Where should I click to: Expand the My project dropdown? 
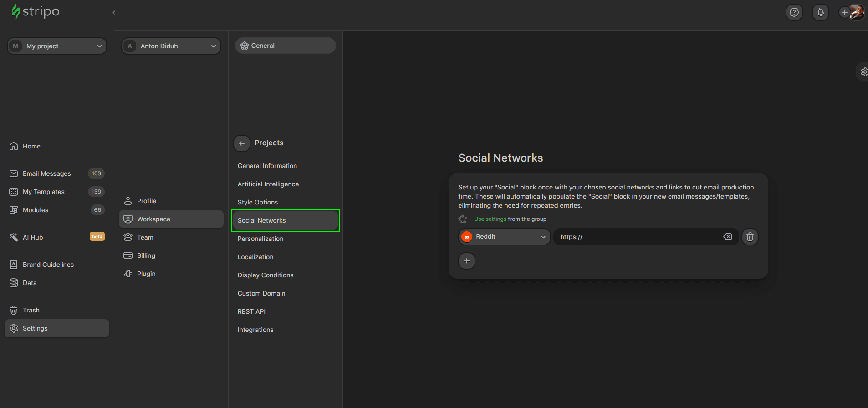click(57, 46)
